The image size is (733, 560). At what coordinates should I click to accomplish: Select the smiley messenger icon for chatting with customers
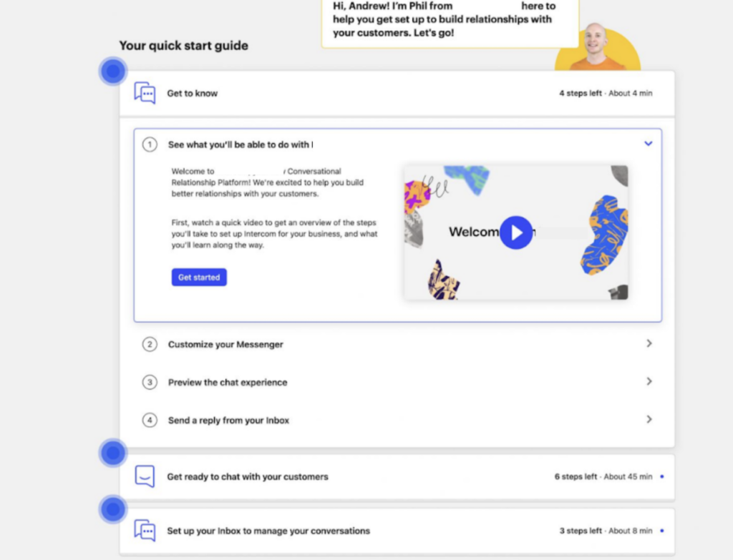[145, 476]
